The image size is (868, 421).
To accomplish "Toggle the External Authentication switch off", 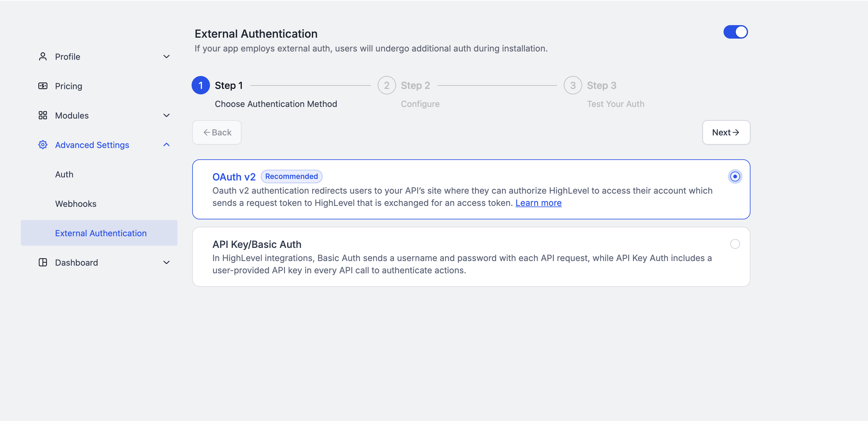I will (735, 32).
